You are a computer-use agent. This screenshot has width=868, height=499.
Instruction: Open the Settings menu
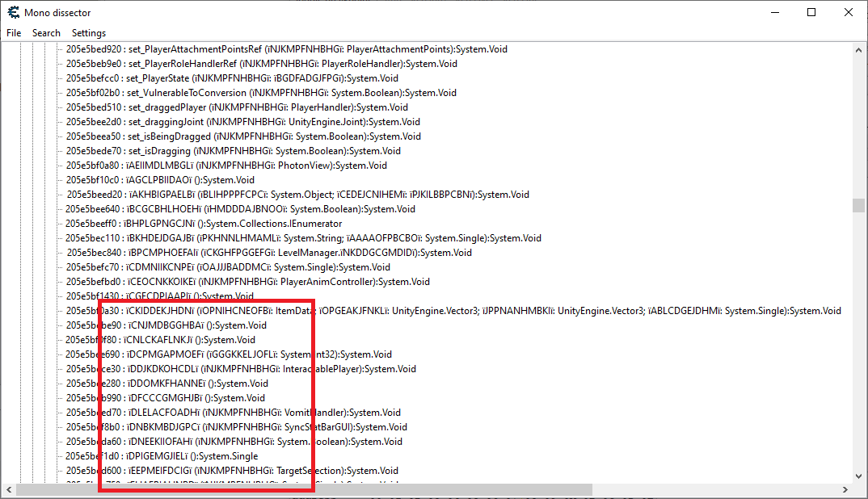coord(89,33)
